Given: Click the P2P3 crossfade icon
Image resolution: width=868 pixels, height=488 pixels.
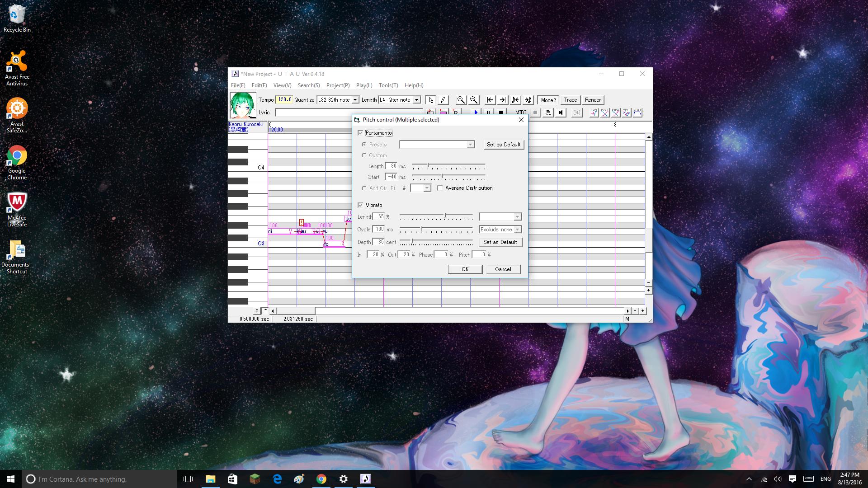Looking at the screenshot, I should pyautogui.click(x=605, y=113).
